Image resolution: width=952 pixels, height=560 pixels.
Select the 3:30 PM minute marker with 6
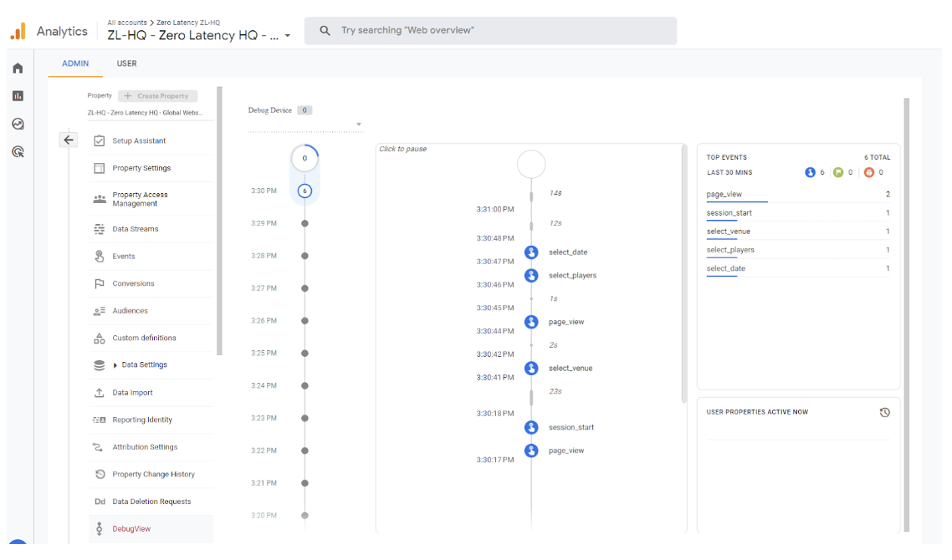[x=305, y=191]
